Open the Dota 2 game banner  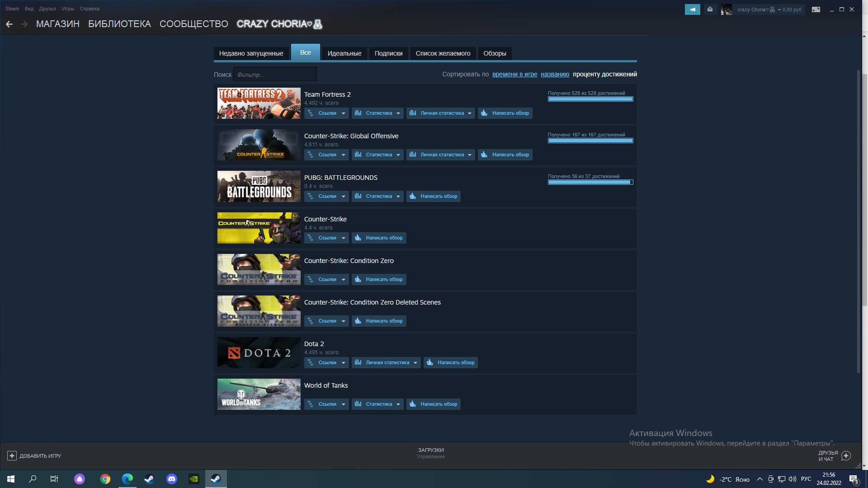[259, 352]
